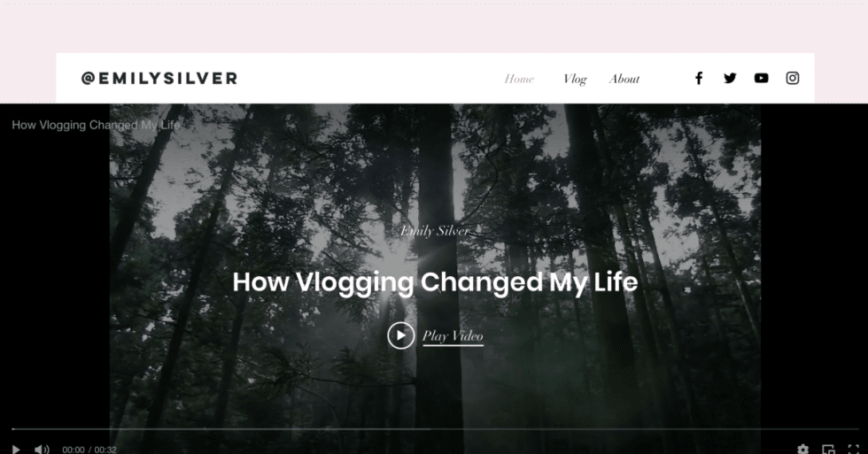Image resolution: width=868 pixels, height=454 pixels.
Task: Toggle fullscreen video mode
Action: click(x=854, y=449)
